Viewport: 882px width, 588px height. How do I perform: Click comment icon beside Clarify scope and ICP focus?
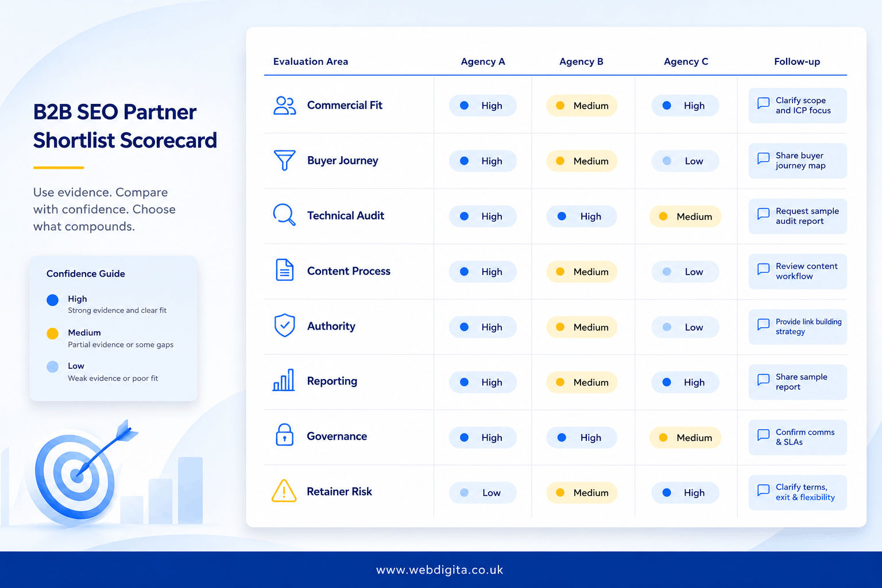tap(763, 103)
